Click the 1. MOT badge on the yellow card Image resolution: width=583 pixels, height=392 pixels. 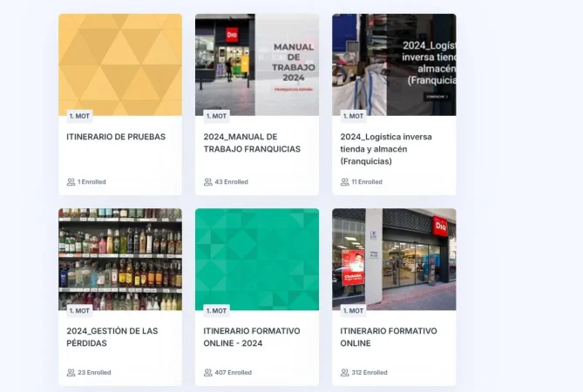point(79,117)
